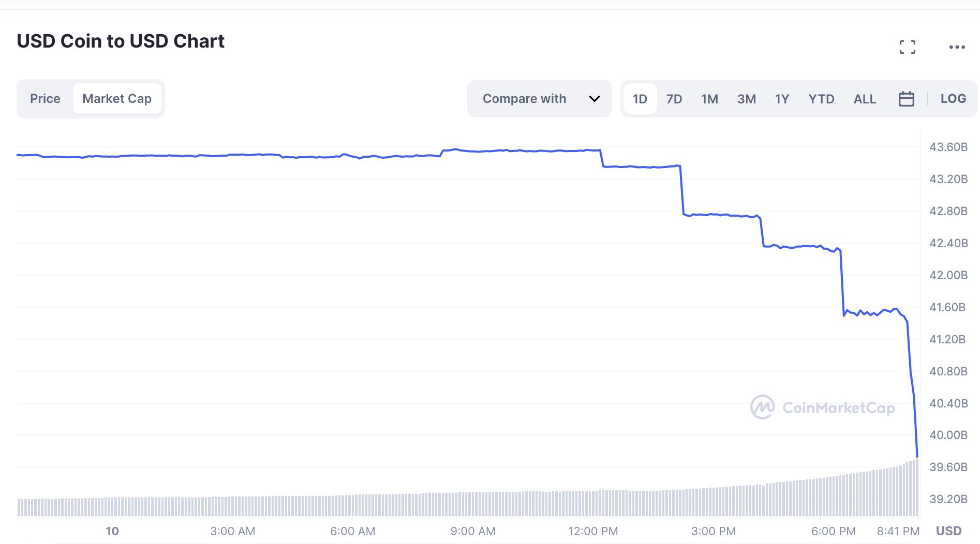Click the 3:00 PM time label
This screenshot has height=544, width=980.
click(713, 531)
